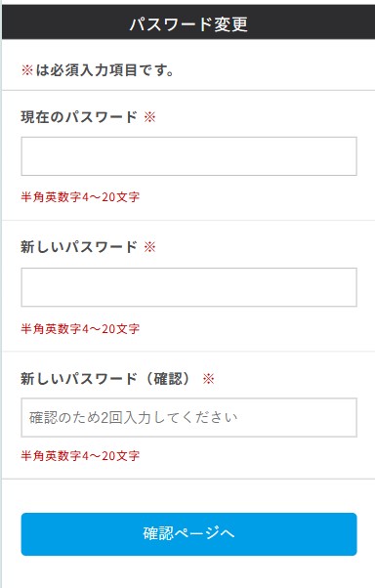
Task: Click required ※ mark beside 新しいパスワード（確認）
Action: [209, 379]
